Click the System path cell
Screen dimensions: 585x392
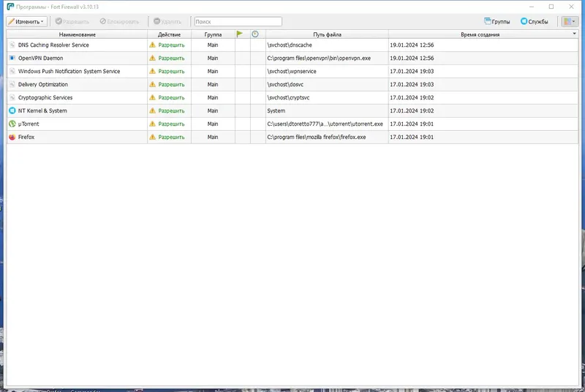[x=327, y=110]
